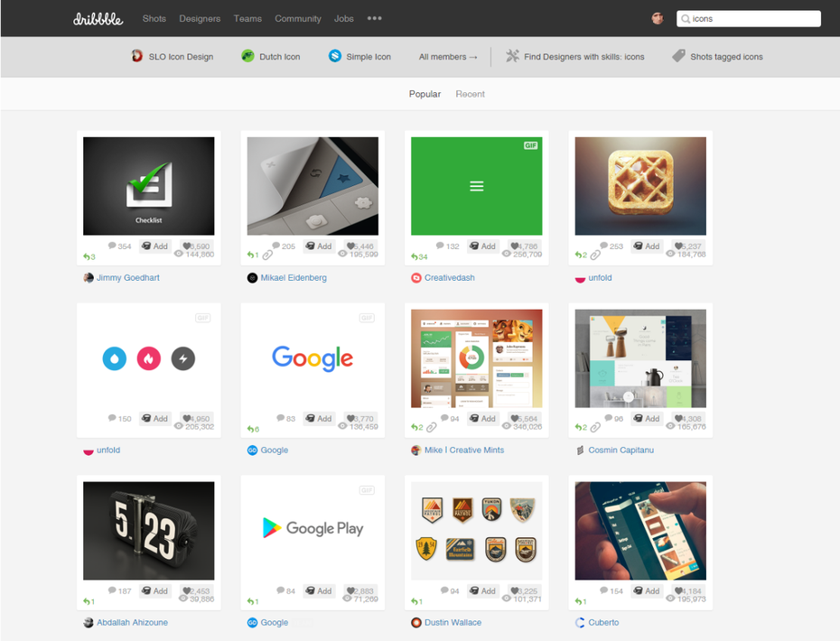
Task: Click the GIF badge on green shot
Action: tap(530, 145)
